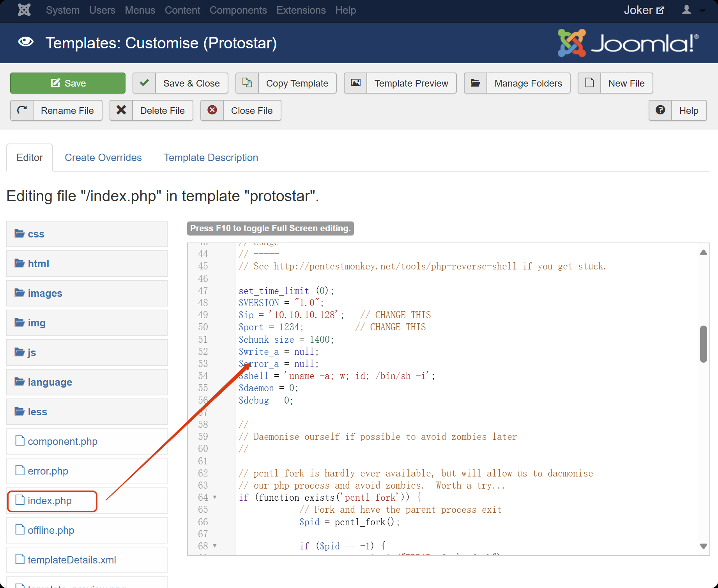Open offline.php file
This screenshot has height=588, width=718.
pyautogui.click(x=87, y=530)
